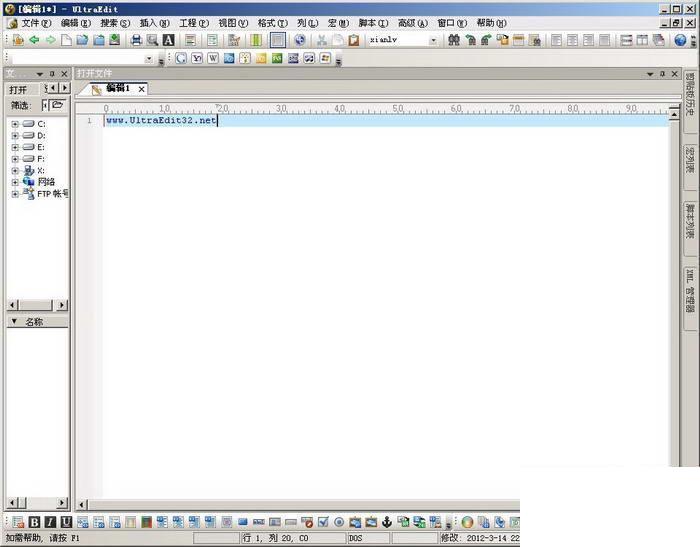
Task: Expand the FTP 帐号 node
Action: (15, 194)
